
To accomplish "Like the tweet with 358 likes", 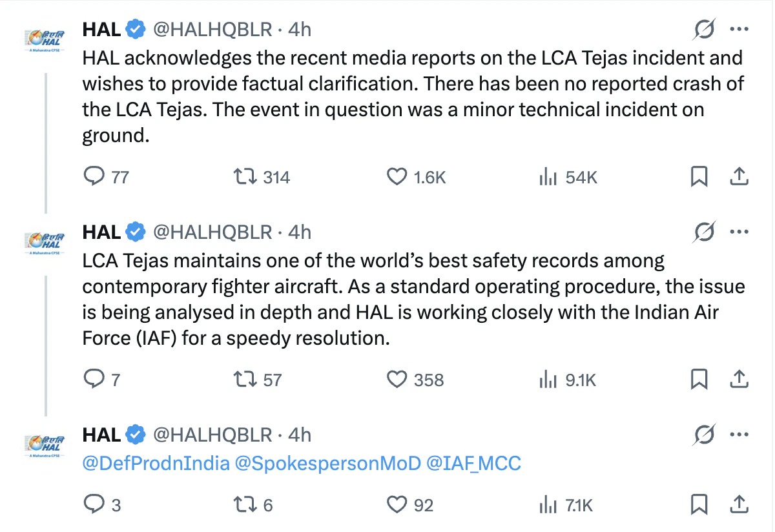I will [x=396, y=380].
